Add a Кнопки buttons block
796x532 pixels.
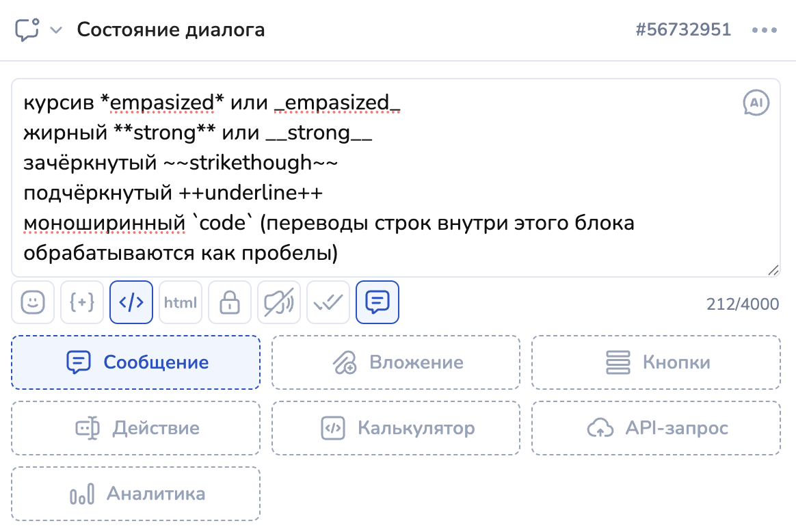coord(656,362)
